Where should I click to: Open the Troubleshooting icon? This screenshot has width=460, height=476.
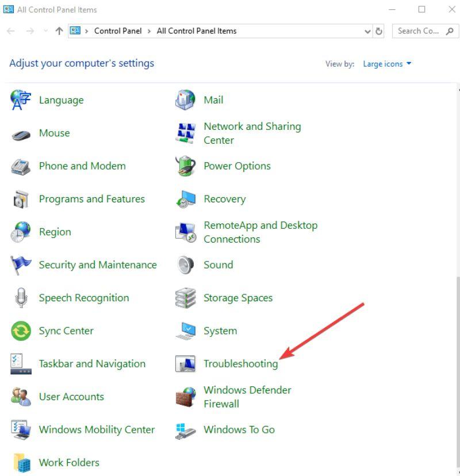point(185,363)
